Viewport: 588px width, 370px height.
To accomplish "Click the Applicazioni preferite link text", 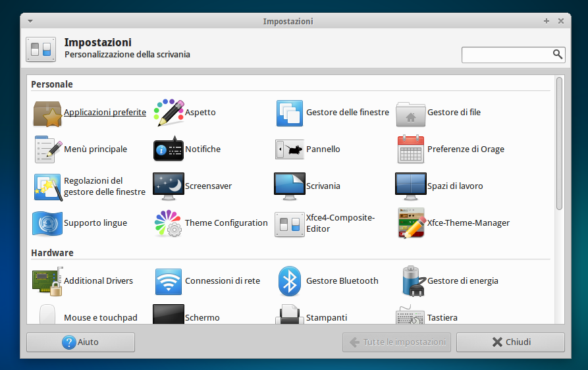I will (x=105, y=112).
